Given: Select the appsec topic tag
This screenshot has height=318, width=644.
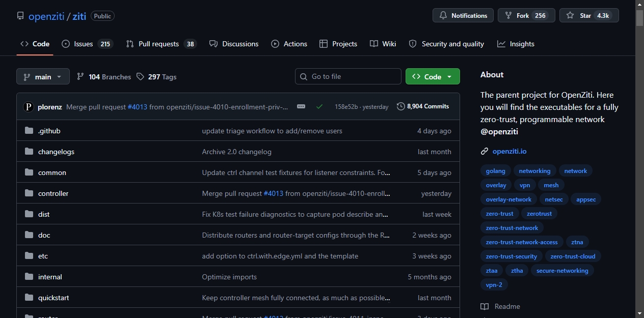Looking at the screenshot, I should coord(586,199).
